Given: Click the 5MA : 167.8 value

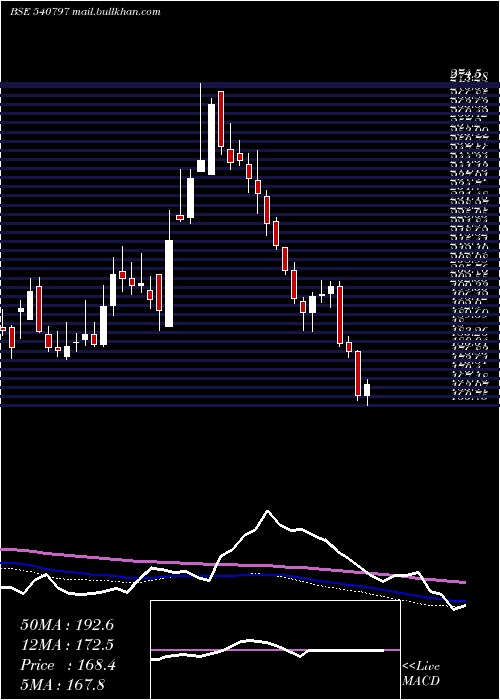Looking at the screenshot, I should [62, 684].
